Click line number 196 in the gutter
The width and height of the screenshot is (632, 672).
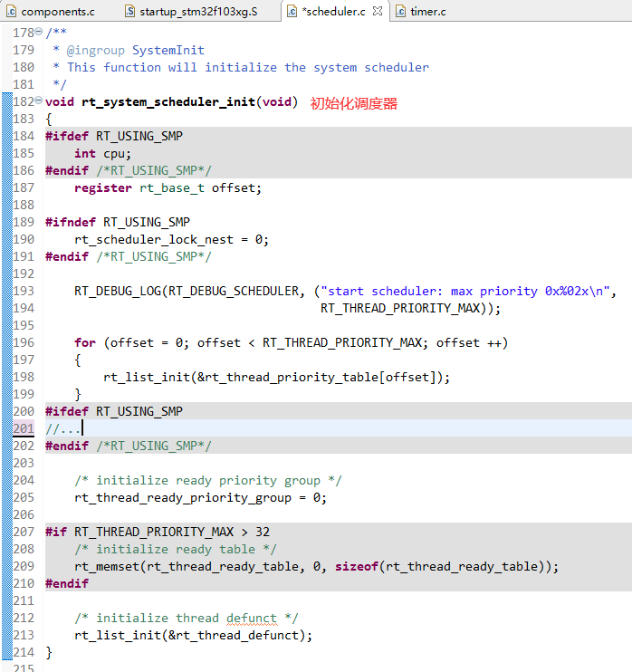[24, 342]
